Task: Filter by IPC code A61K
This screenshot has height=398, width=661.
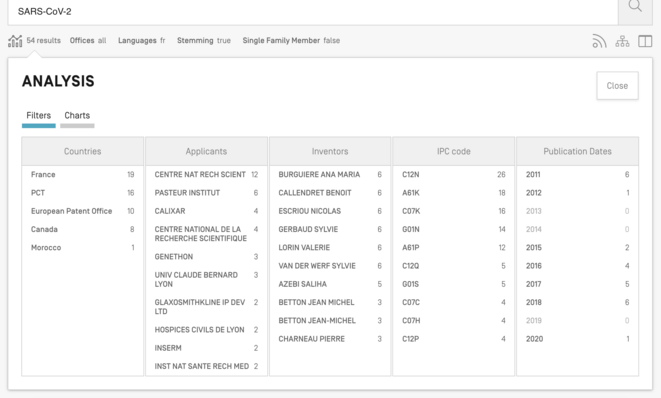Action: 454,193
